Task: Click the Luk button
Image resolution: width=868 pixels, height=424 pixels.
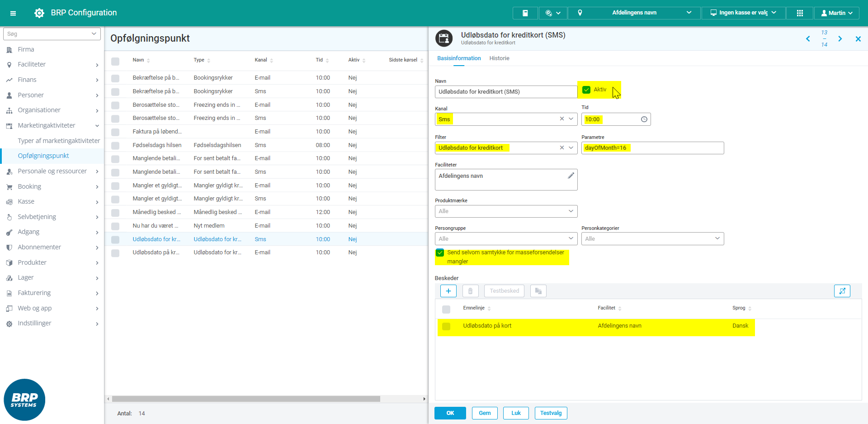Action: (x=516, y=413)
